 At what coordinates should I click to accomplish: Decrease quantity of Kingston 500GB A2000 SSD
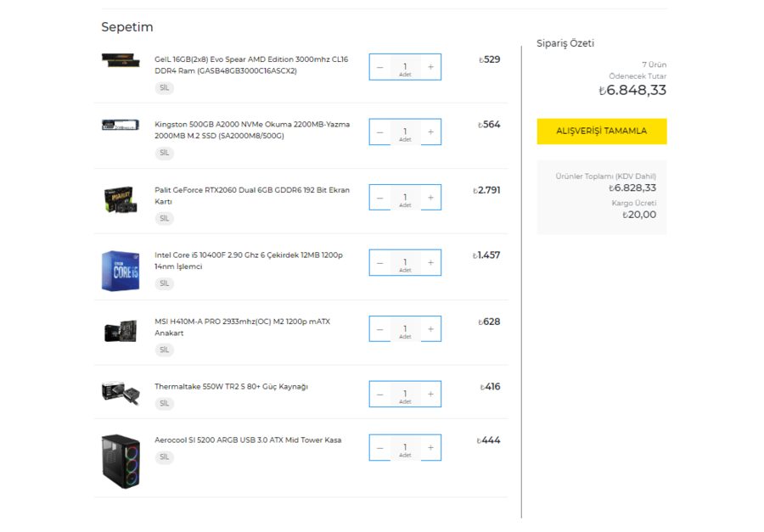[380, 132]
